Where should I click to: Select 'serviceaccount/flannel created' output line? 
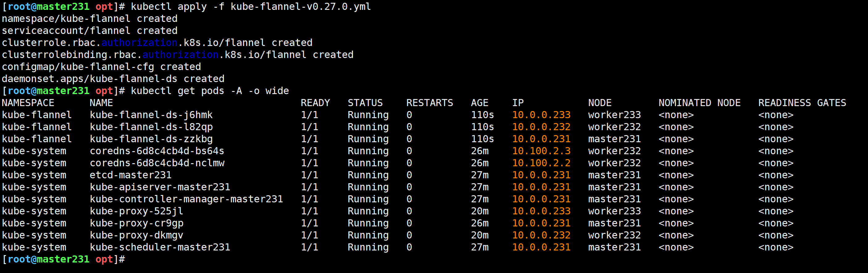click(x=90, y=31)
